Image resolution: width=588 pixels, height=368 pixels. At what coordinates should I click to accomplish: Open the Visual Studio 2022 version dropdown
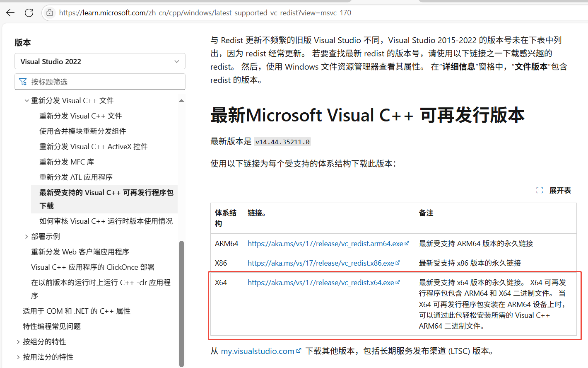(100, 61)
